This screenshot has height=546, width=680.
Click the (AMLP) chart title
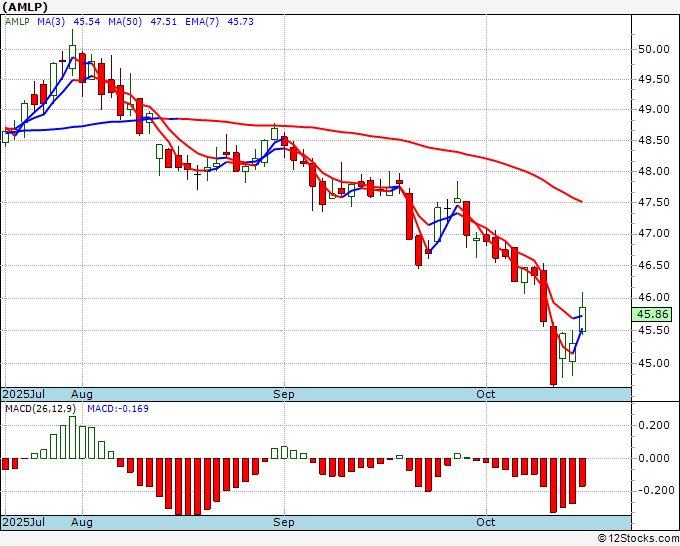25,7
